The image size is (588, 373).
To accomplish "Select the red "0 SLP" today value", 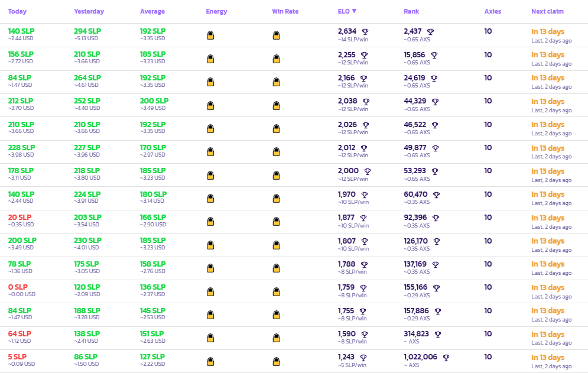I will point(18,287).
